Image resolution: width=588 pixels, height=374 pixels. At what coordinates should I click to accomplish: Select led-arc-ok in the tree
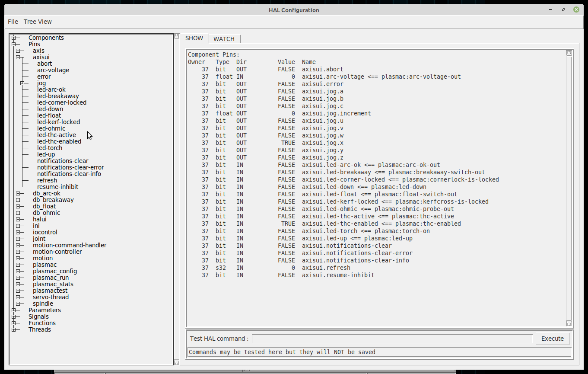(51, 90)
